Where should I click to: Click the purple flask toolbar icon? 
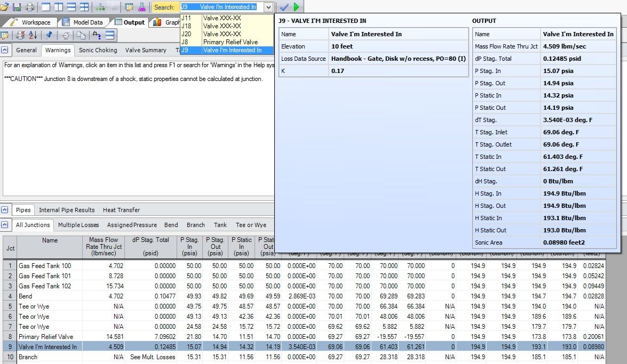[x=142, y=7]
